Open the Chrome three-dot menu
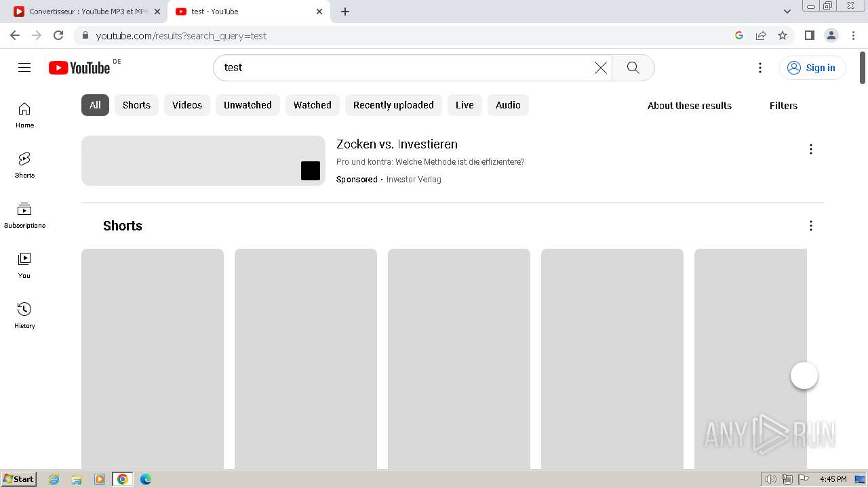The width and height of the screenshot is (868, 488). (x=854, y=35)
